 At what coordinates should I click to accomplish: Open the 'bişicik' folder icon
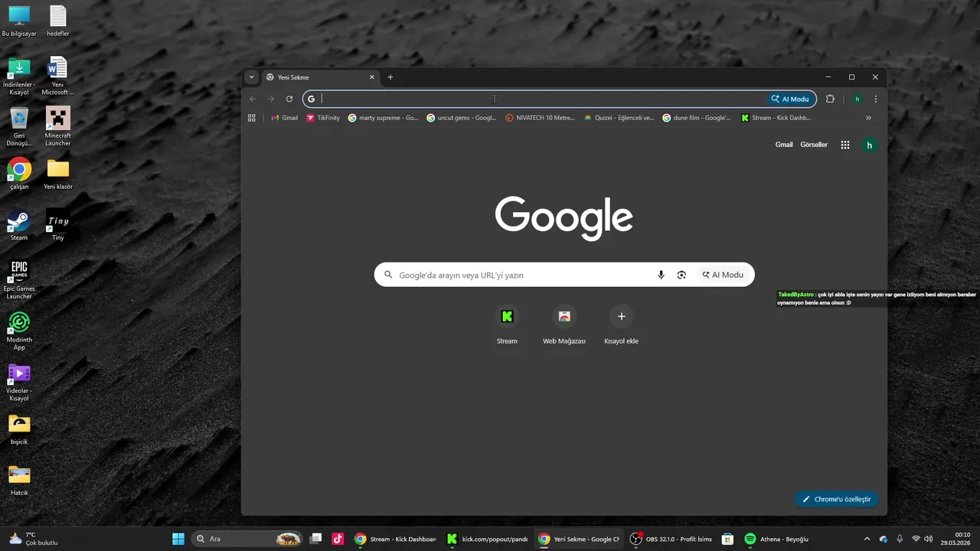coord(19,429)
